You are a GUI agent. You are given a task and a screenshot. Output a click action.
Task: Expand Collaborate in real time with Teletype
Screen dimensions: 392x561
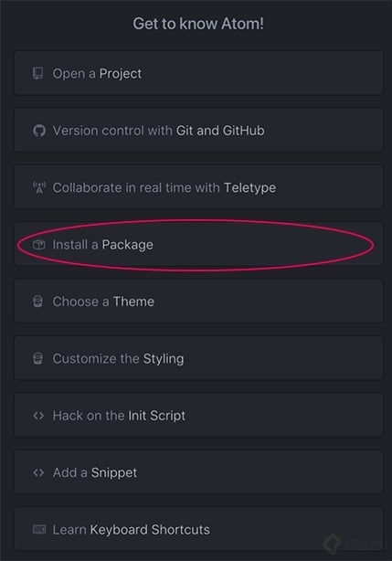click(x=198, y=187)
